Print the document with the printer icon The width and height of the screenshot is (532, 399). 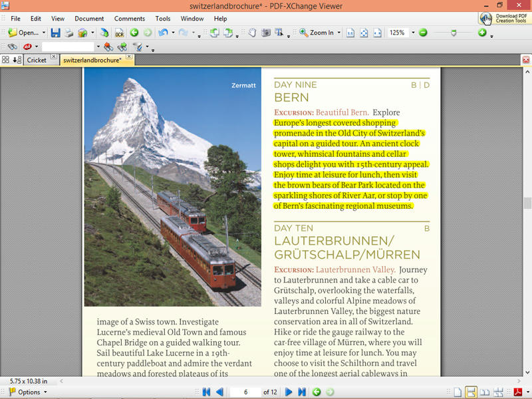pyautogui.click(x=69, y=33)
